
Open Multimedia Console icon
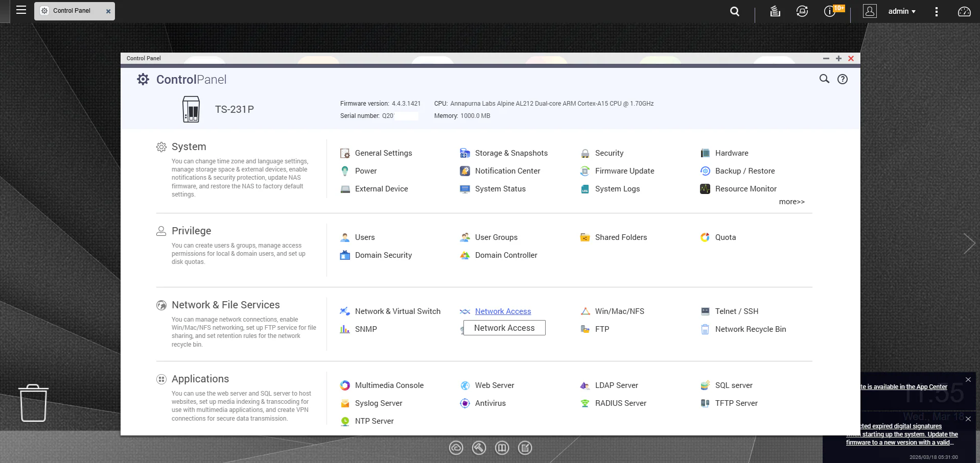345,385
